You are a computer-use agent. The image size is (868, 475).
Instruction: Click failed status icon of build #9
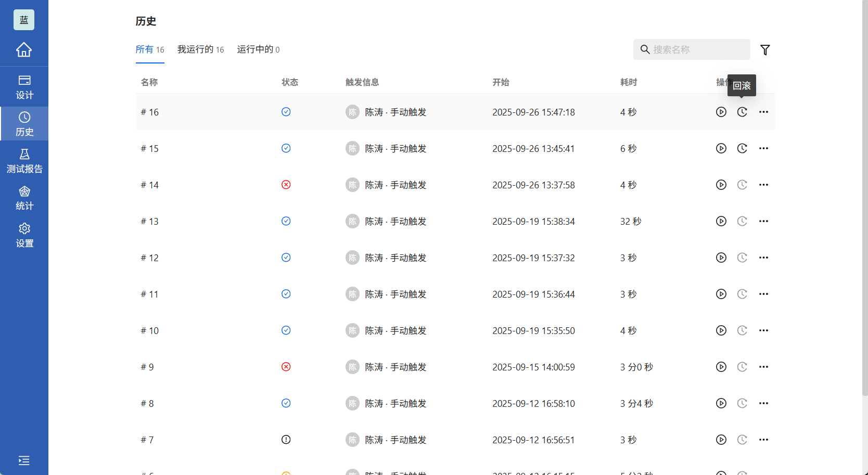pos(286,367)
